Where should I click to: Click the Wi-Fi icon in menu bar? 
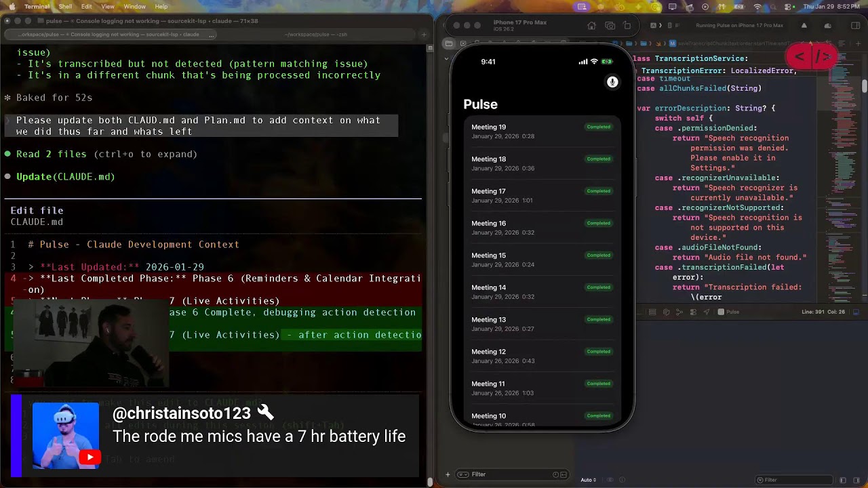click(x=757, y=6)
